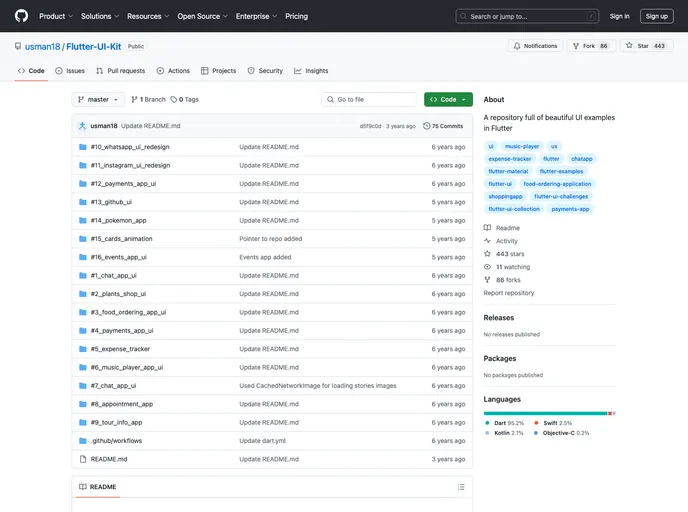This screenshot has height=512, width=688.
Task: Click the history clock icon by 75 Commits
Action: tap(426, 126)
